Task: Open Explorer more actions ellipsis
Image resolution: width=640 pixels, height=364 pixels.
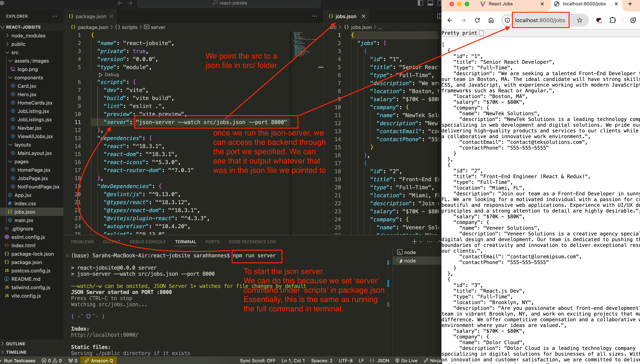Action: coord(55,16)
